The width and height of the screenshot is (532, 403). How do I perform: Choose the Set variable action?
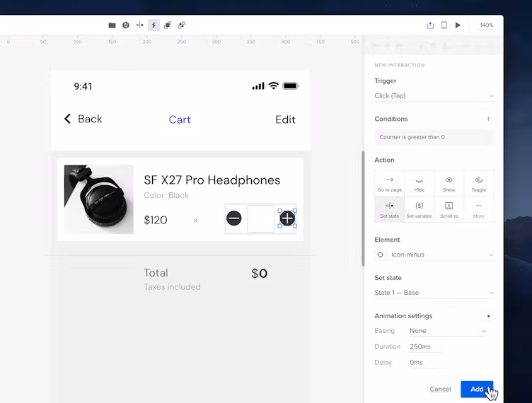tap(420, 209)
